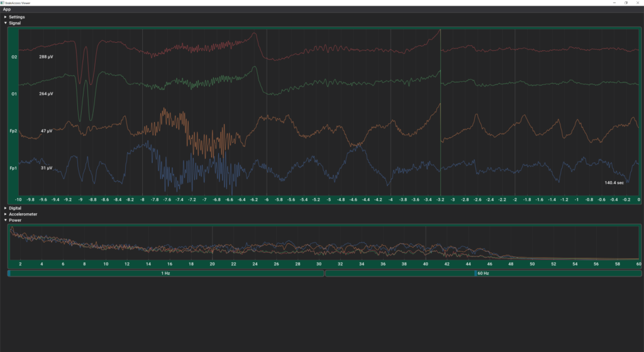Click the 1 Hz low-frequency slider
Screen dimensions: 644x352
coord(166,273)
